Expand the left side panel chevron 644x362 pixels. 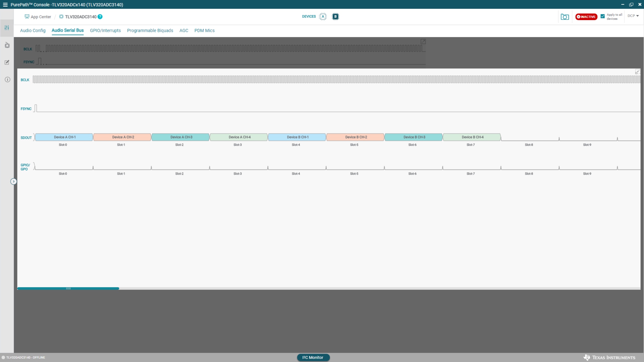click(14, 182)
